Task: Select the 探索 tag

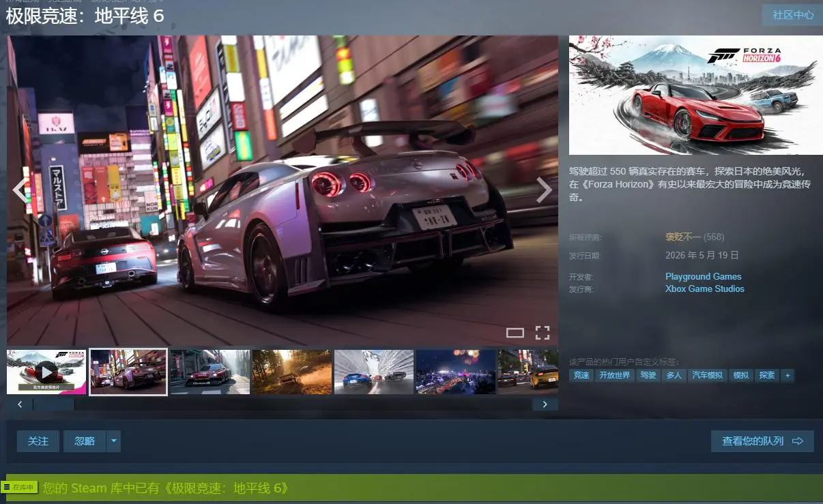Action: (766, 375)
